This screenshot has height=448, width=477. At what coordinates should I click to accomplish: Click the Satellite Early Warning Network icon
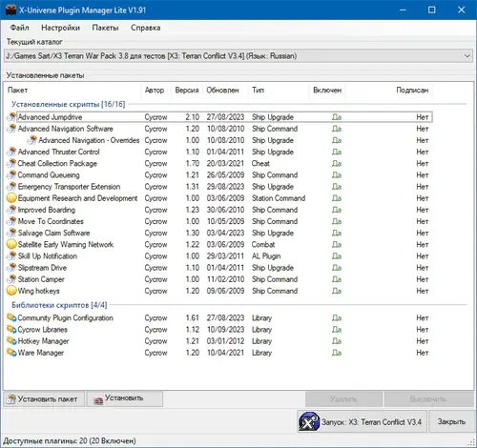point(11,244)
